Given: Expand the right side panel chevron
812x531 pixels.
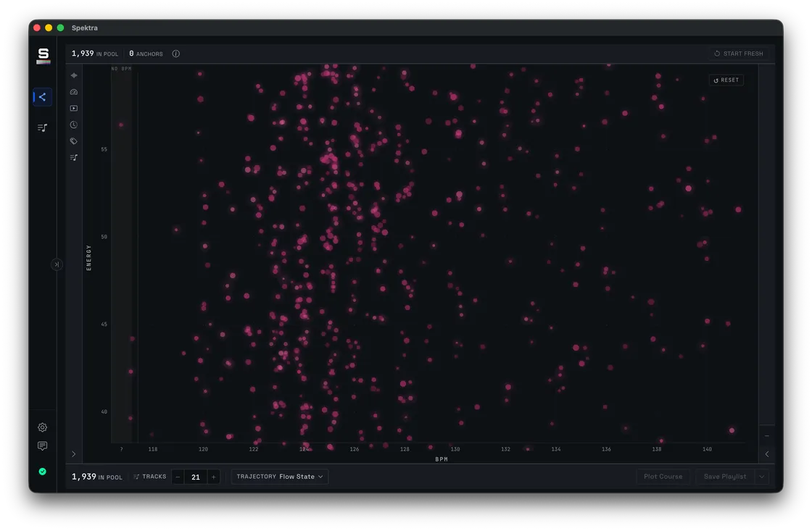Looking at the screenshot, I should click(767, 454).
